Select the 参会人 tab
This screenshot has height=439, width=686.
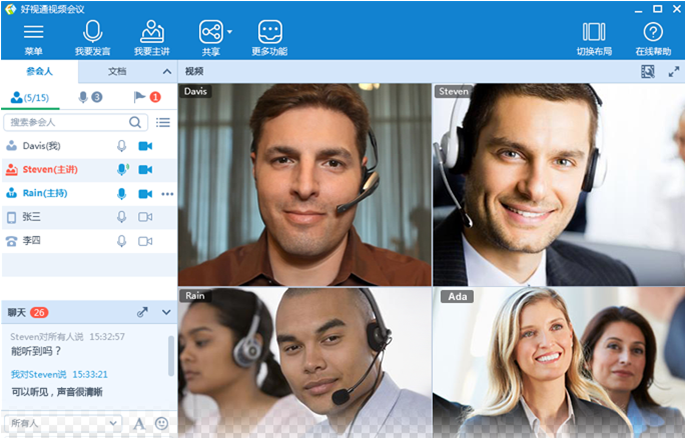point(39,72)
